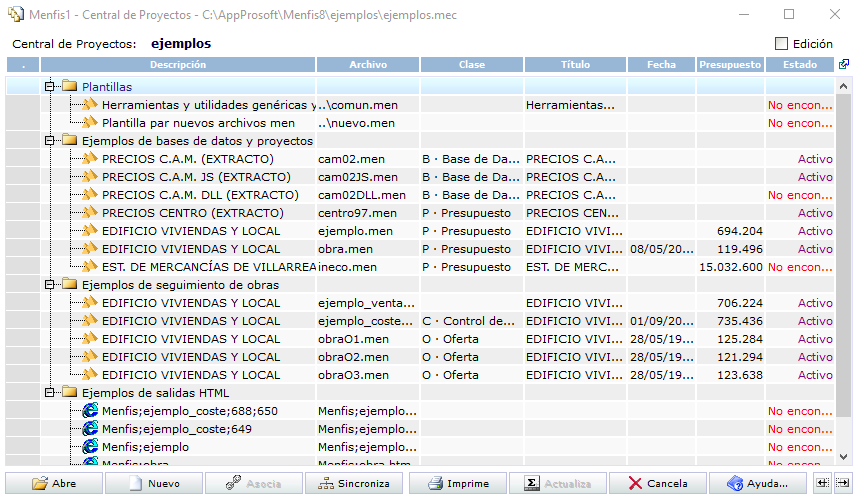Viewport: 858px width, 499px height.
Task: Click the detach window icon beside Estado header
Action: tap(844, 64)
